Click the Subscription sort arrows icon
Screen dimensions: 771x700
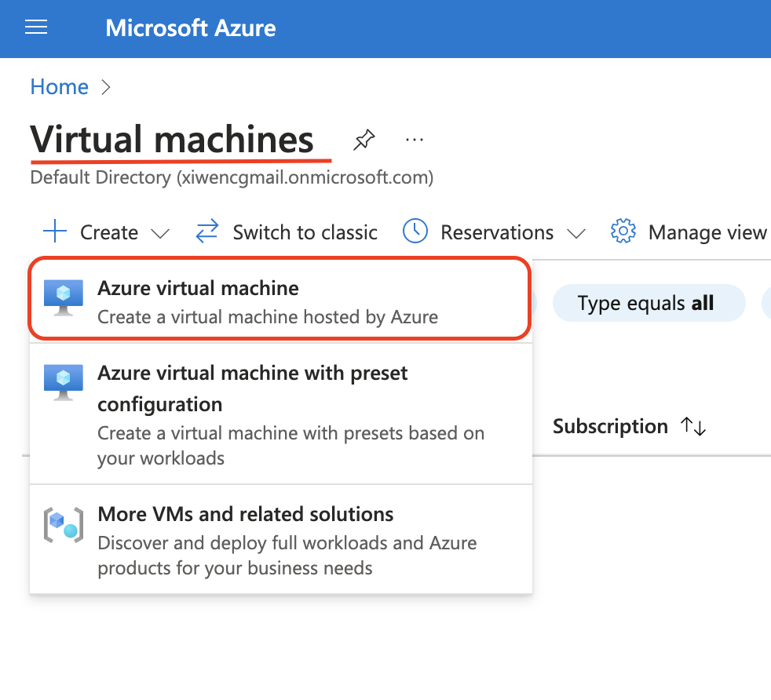click(x=693, y=426)
